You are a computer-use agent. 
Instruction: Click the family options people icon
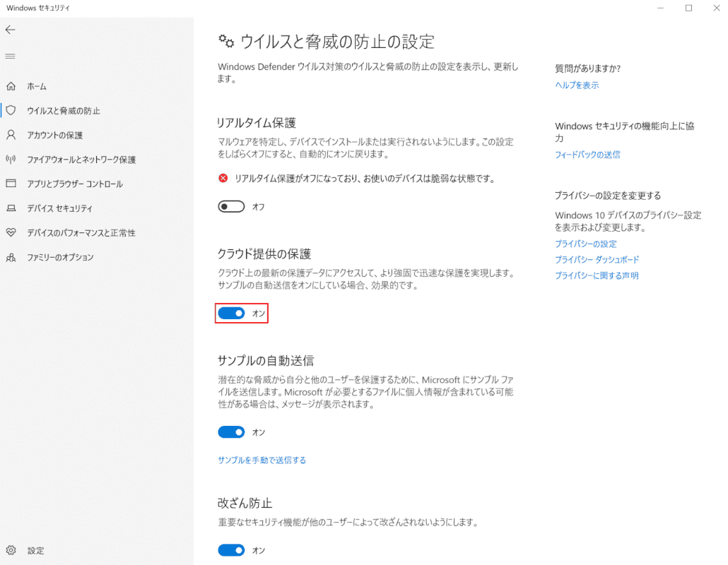pos(11,257)
